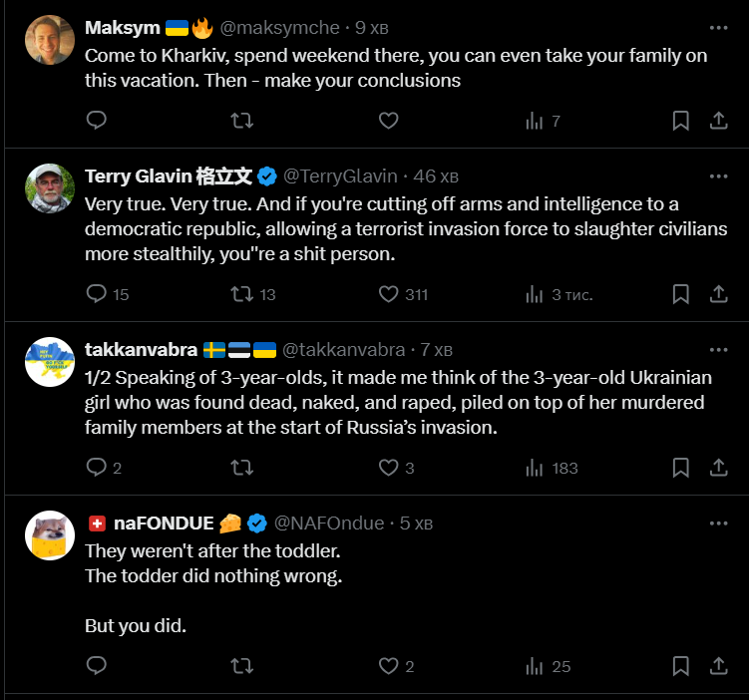This screenshot has height=700, width=749.
Task: Repost Terry Glavin's tweet
Action: [x=241, y=294]
